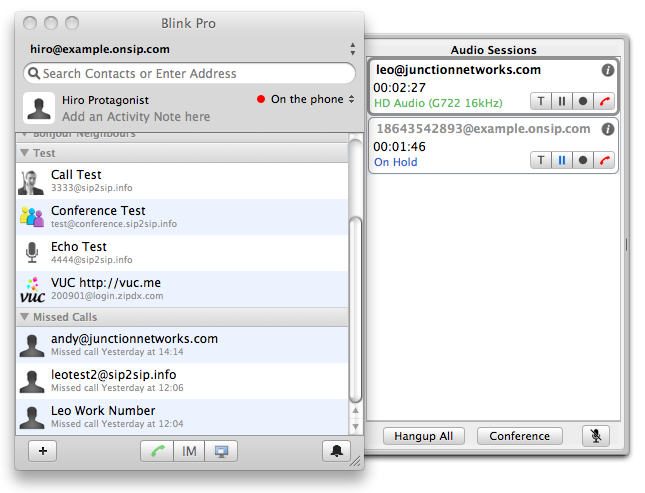Click the VUC logo icon
Image resolution: width=645 pixels, height=493 pixels.
click(32, 290)
